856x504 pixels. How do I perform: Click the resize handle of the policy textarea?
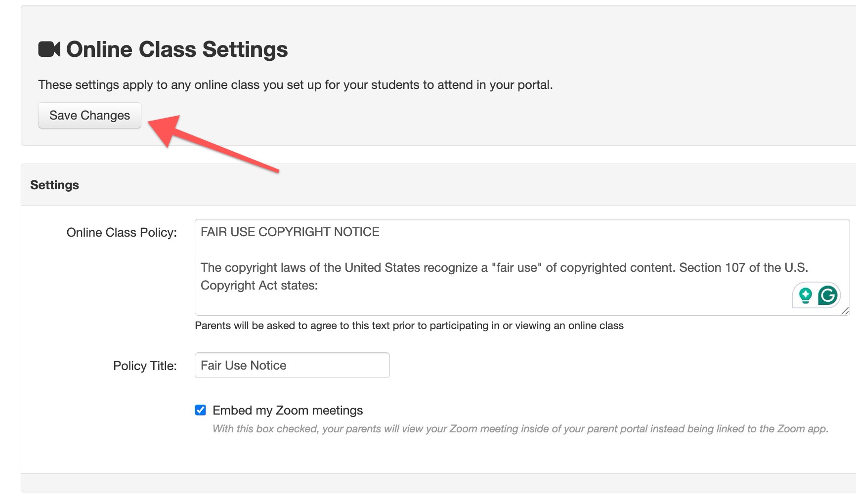click(x=846, y=311)
